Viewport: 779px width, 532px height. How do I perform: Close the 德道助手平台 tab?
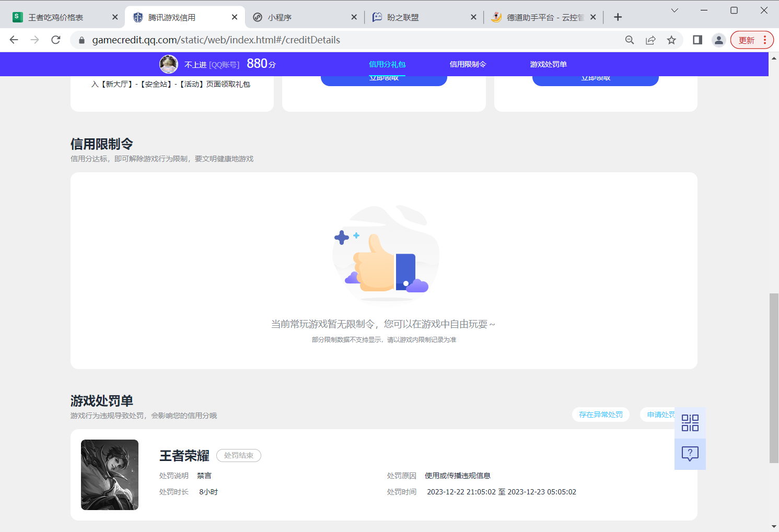(x=593, y=17)
